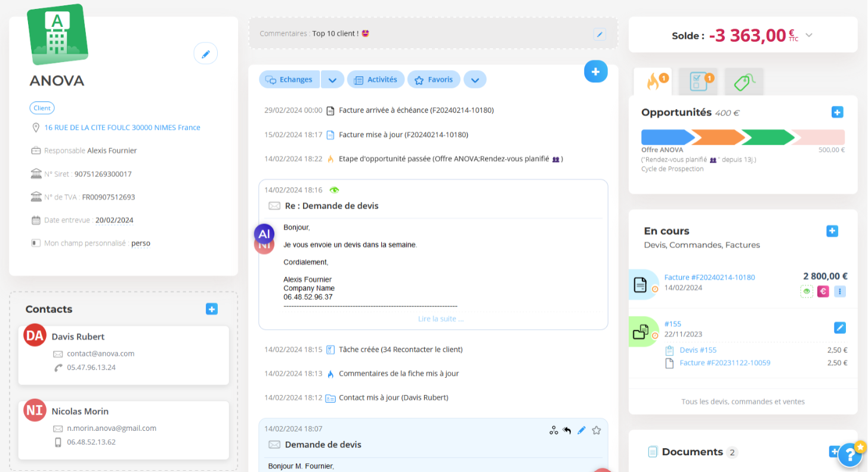Click the orange second stage of opportunity pipeline

coord(718,137)
